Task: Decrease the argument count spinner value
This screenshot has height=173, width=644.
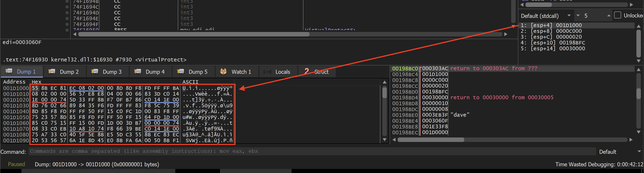Action: pyautogui.click(x=578, y=15)
